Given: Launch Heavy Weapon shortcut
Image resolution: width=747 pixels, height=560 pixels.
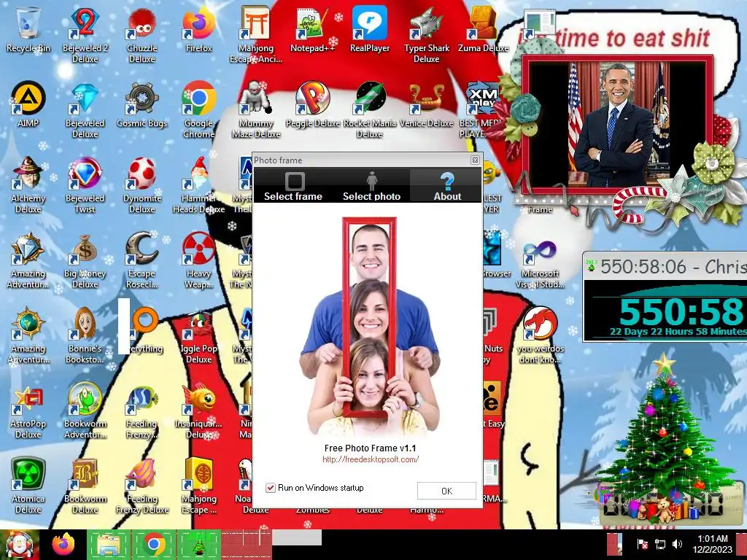Looking at the screenshot, I should point(198,260).
